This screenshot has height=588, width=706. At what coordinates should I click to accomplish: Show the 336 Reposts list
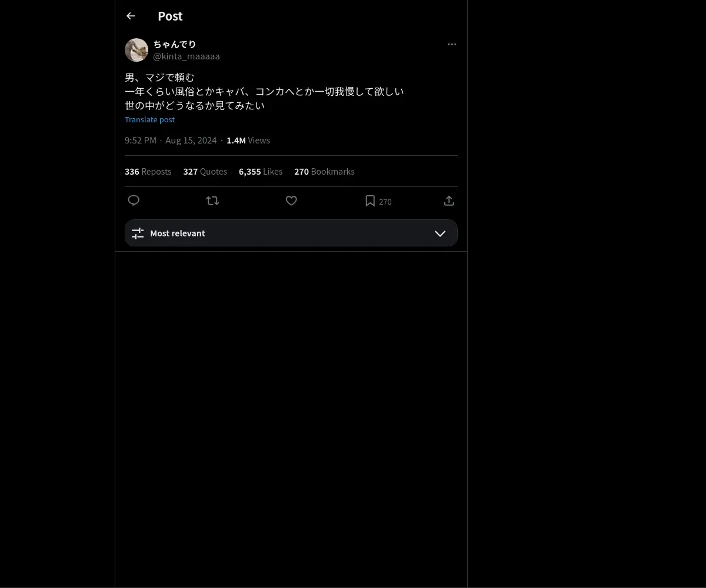tap(148, 172)
